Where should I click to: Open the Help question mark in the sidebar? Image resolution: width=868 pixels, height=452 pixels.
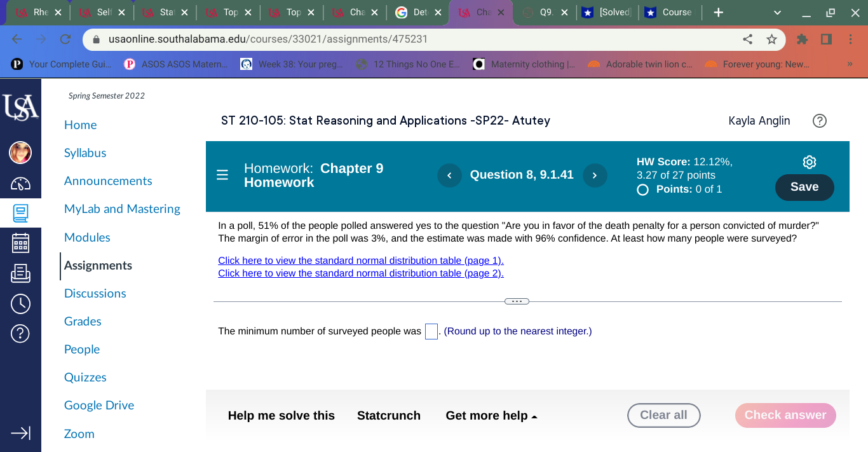tap(20, 333)
